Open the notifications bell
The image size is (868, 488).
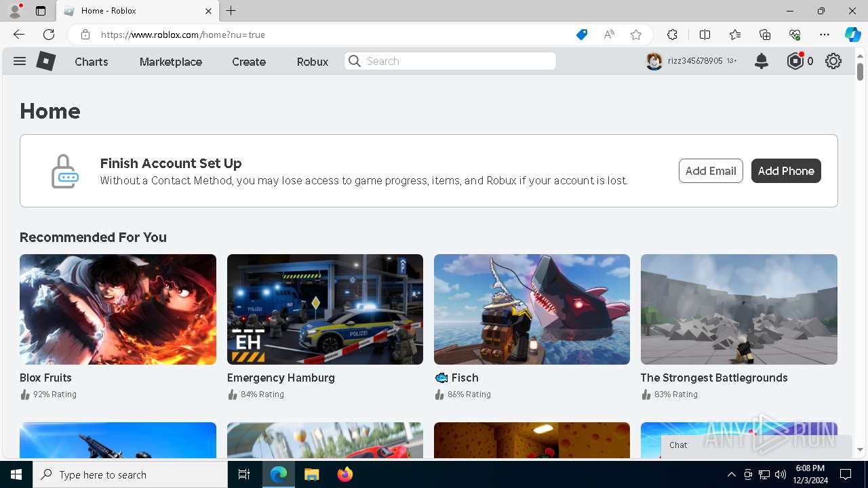(762, 61)
